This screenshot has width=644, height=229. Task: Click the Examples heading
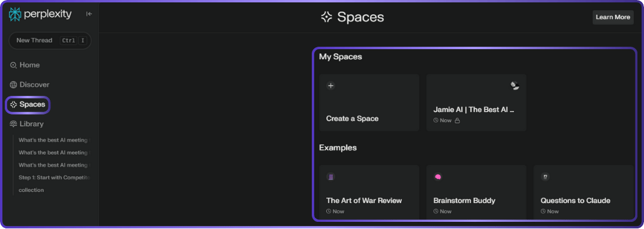tap(338, 147)
